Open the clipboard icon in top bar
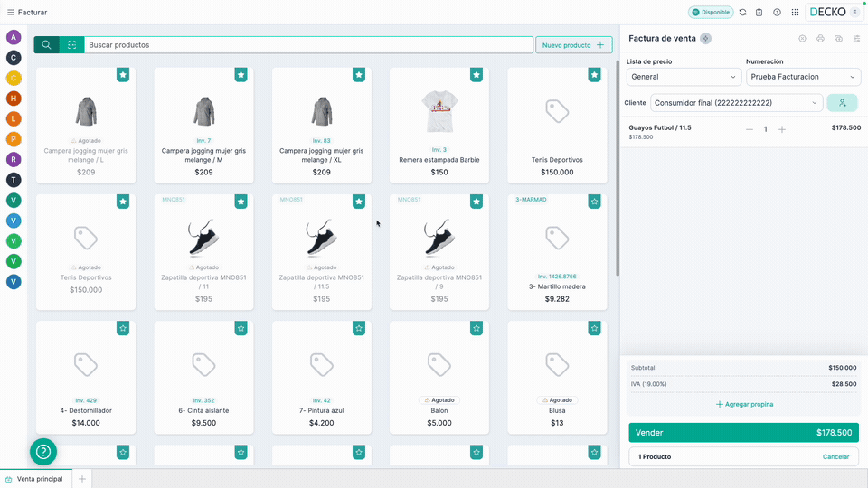 click(759, 12)
